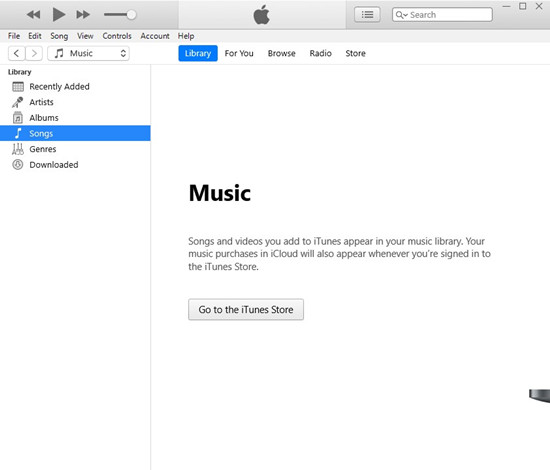This screenshot has height=470, width=550.
Task: Select Albums in the sidebar
Action: click(75, 118)
